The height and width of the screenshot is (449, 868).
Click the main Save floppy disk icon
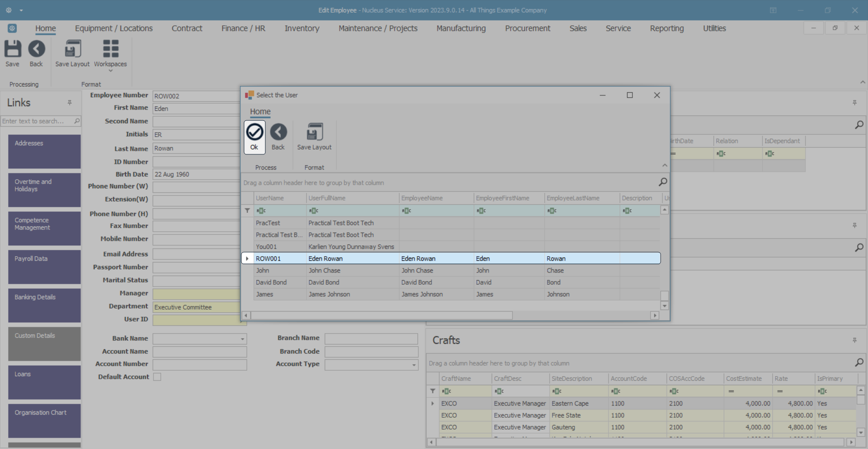pyautogui.click(x=12, y=49)
